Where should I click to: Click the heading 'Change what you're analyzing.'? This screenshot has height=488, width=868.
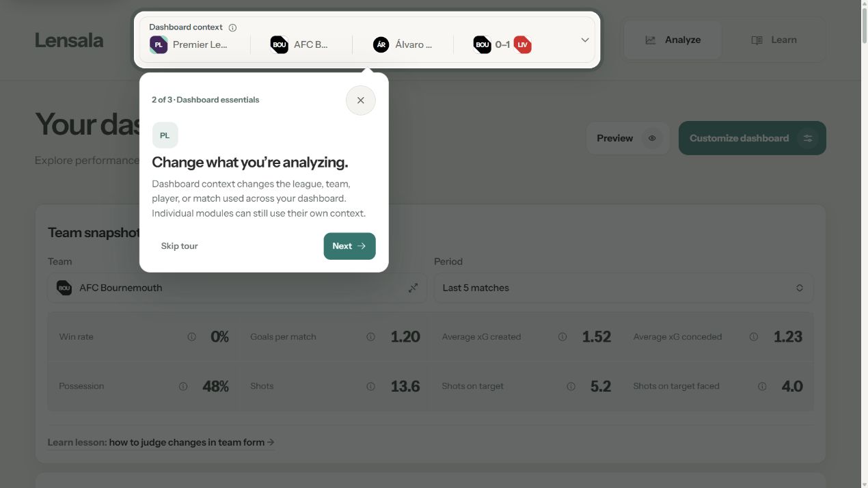coord(250,162)
